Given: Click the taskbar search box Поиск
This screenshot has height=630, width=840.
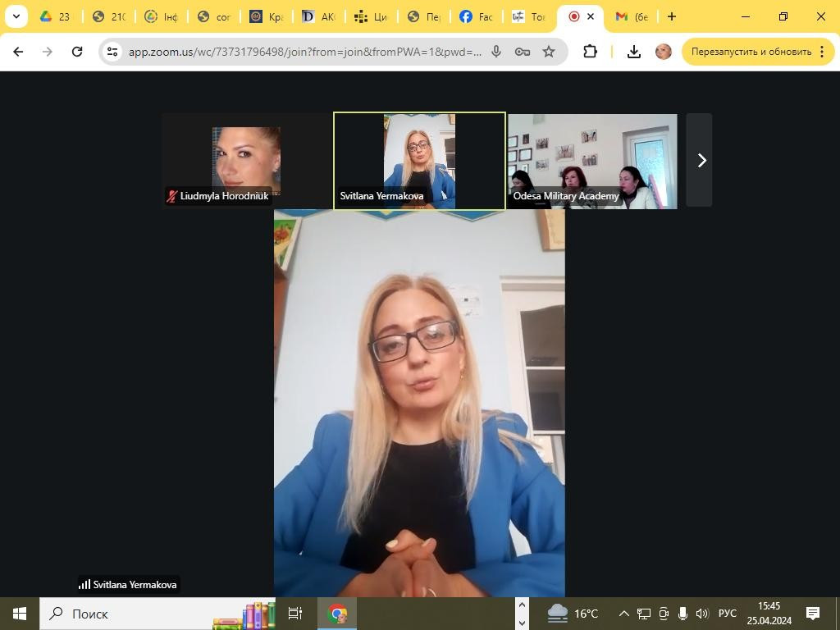Looking at the screenshot, I should point(157,614).
